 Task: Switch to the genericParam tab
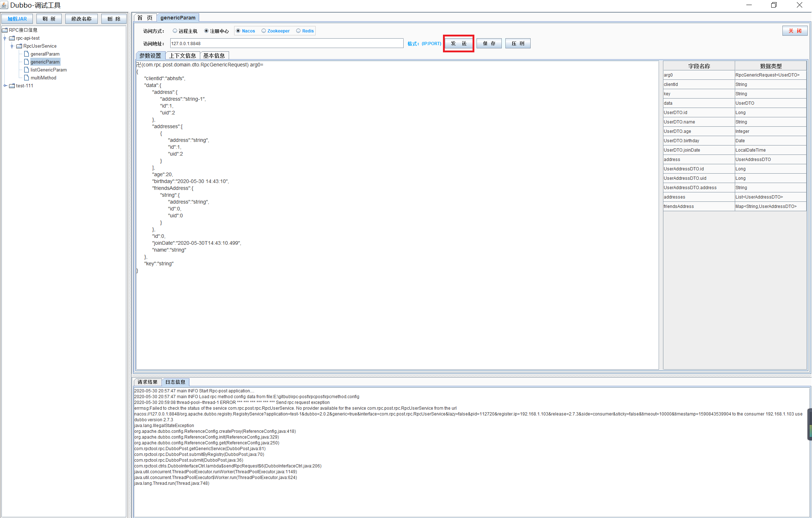pyautogui.click(x=178, y=18)
